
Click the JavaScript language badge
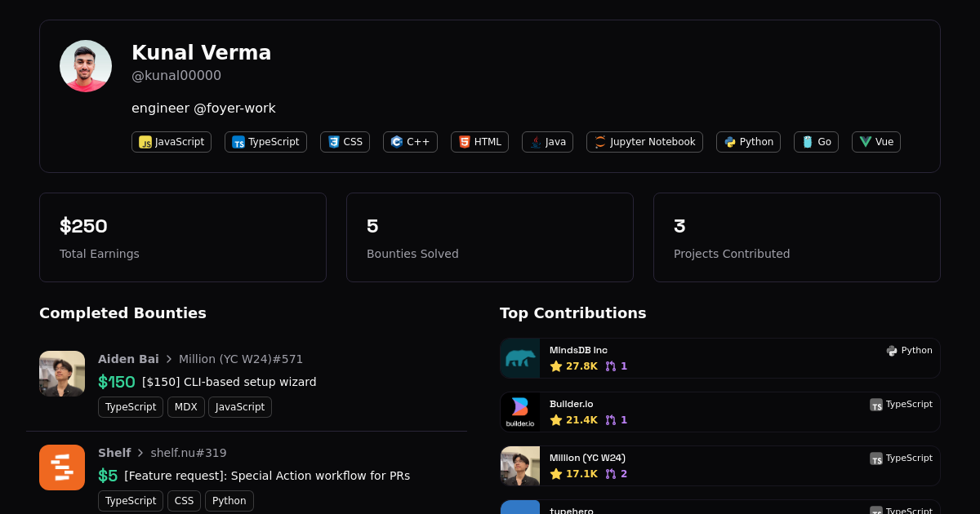tap(171, 142)
